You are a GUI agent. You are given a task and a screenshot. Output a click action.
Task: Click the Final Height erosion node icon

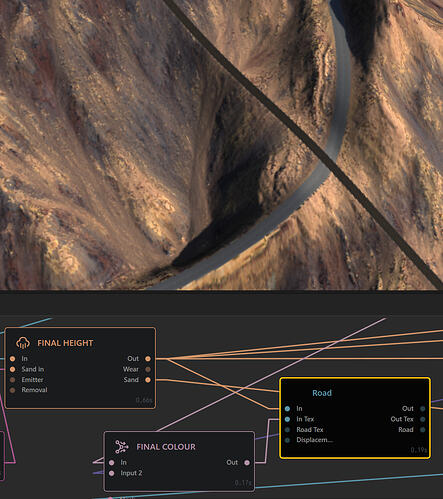(x=23, y=343)
